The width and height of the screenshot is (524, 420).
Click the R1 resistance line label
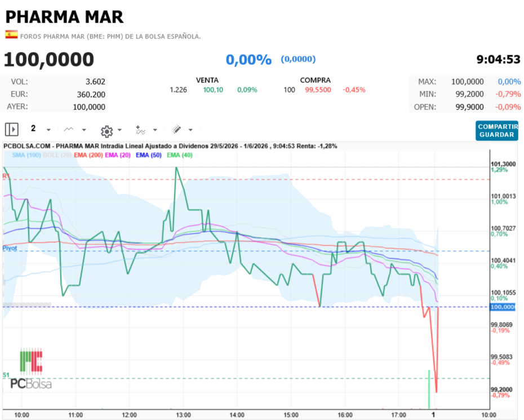6,176
